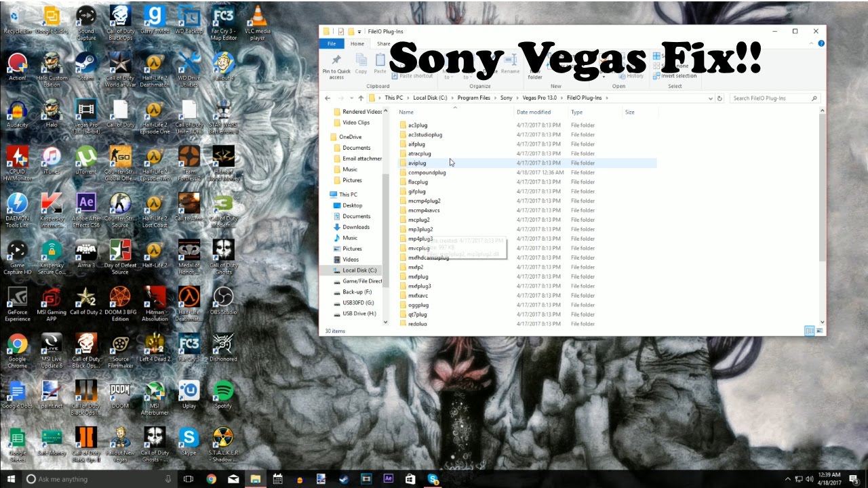Open History in the ribbon Open group
This screenshot has height=488, width=868.
(x=631, y=76)
